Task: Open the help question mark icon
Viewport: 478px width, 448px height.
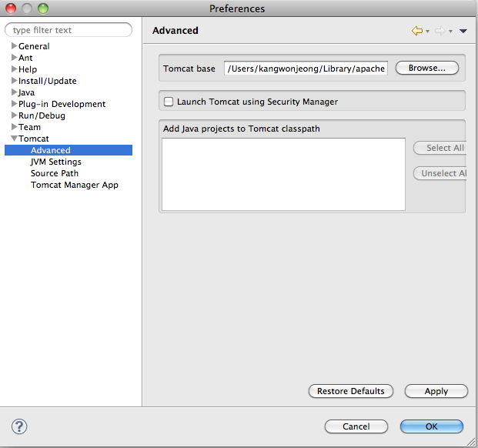Action: (x=19, y=426)
